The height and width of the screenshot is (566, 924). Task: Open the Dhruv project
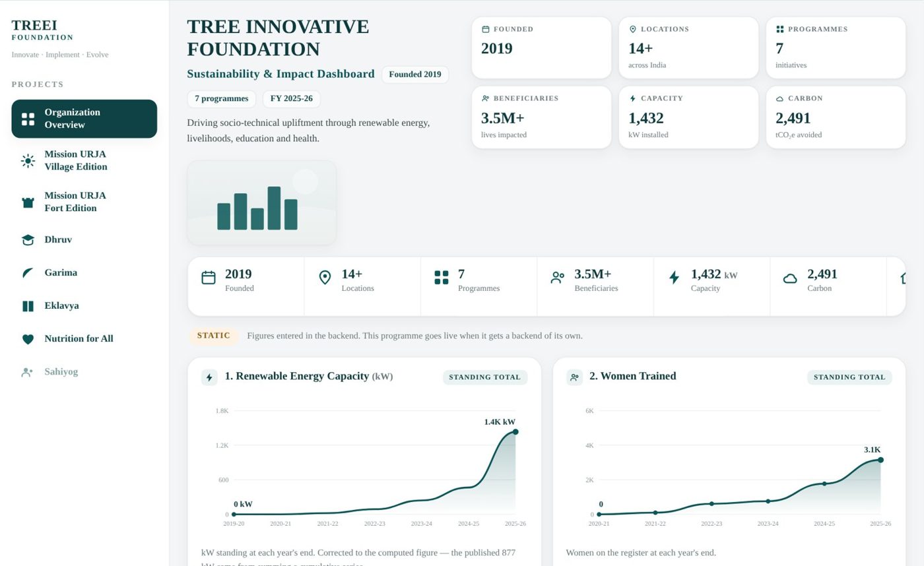click(84, 239)
